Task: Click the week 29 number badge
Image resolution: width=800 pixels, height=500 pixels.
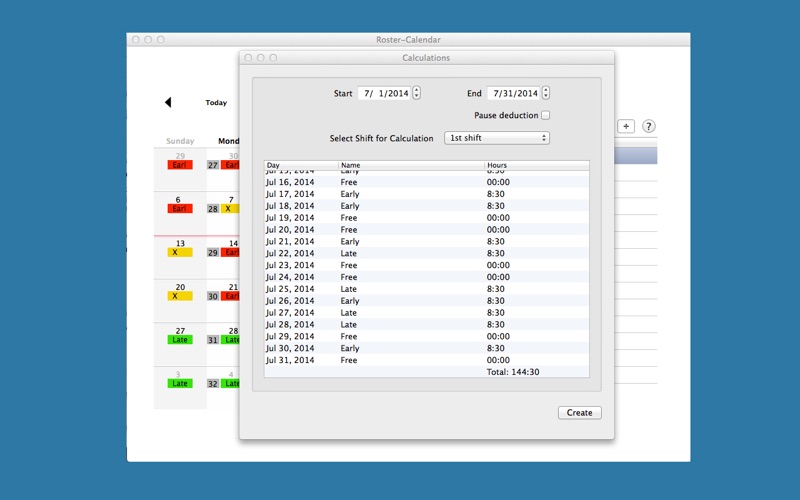Action: [213, 253]
